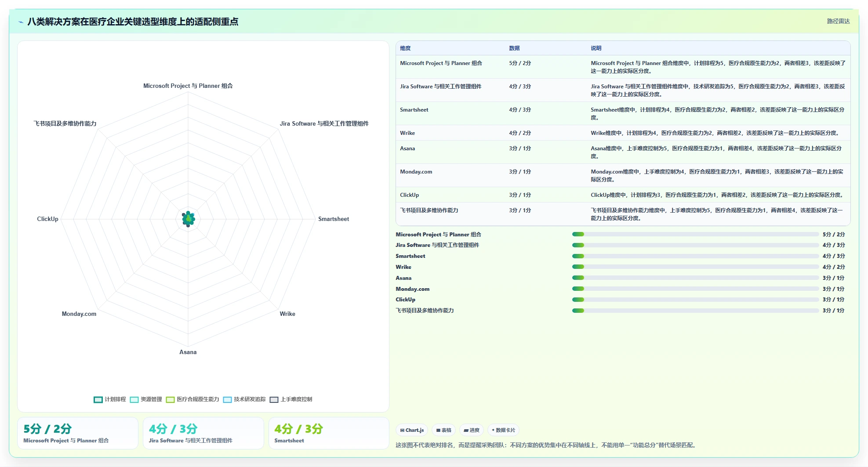Click the clustered data points at the radar center
Image resolution: width=868 pixels, height=467 pixels.
pos(189,218)
